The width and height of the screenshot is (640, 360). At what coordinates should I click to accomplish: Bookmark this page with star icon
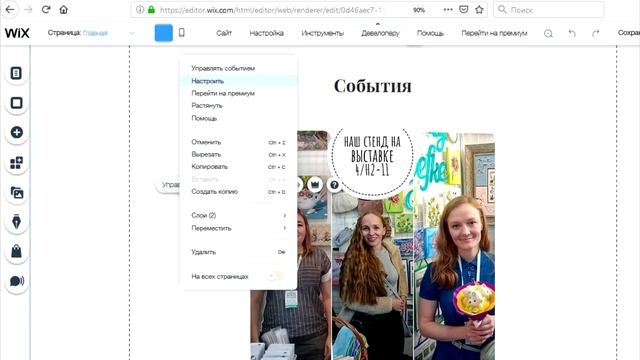479,10
